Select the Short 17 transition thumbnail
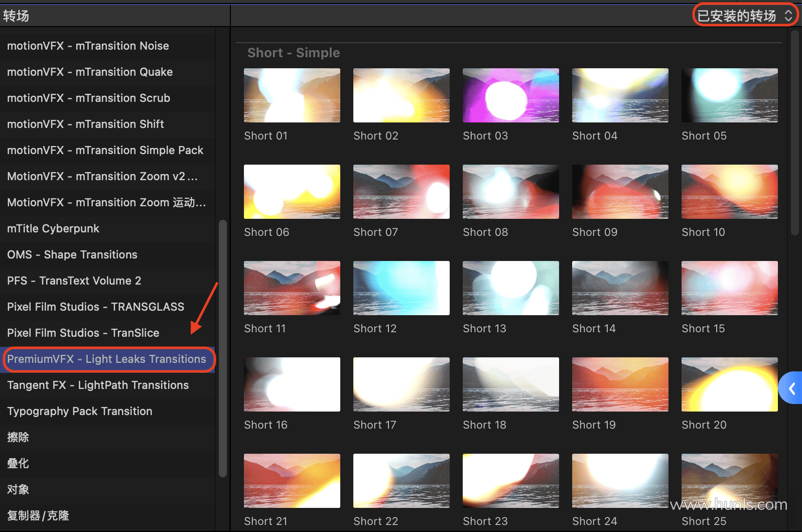 click(x=402, y=384)
